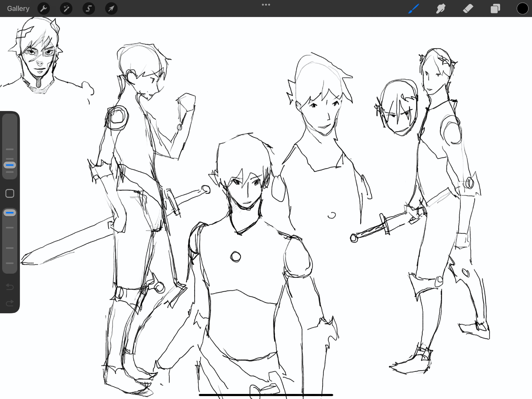Tap the three-dot multitasking menu
Screen dimensions: 532x399
(266, 5)
